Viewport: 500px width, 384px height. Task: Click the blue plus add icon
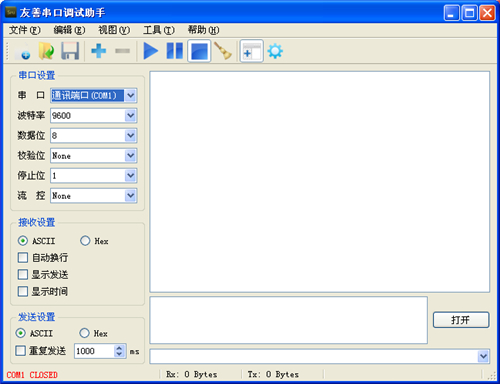pyautogui.click(x=99, y=51)
